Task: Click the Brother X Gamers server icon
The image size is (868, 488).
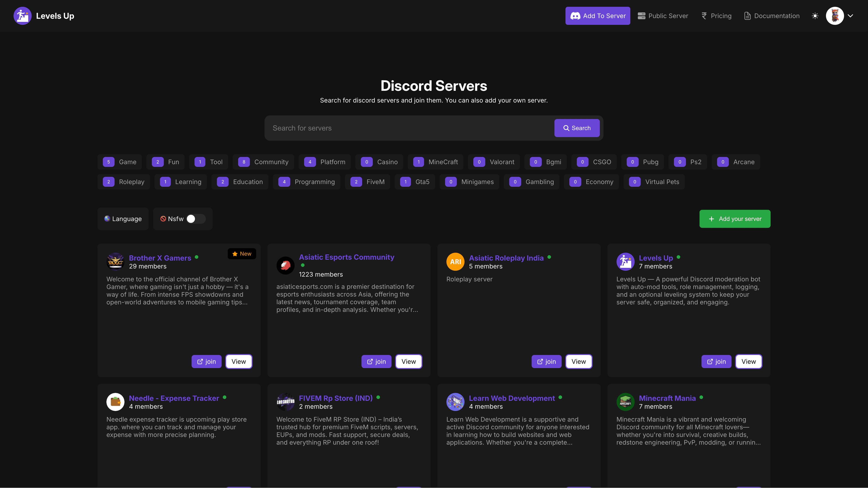Action: pos(115,262)
